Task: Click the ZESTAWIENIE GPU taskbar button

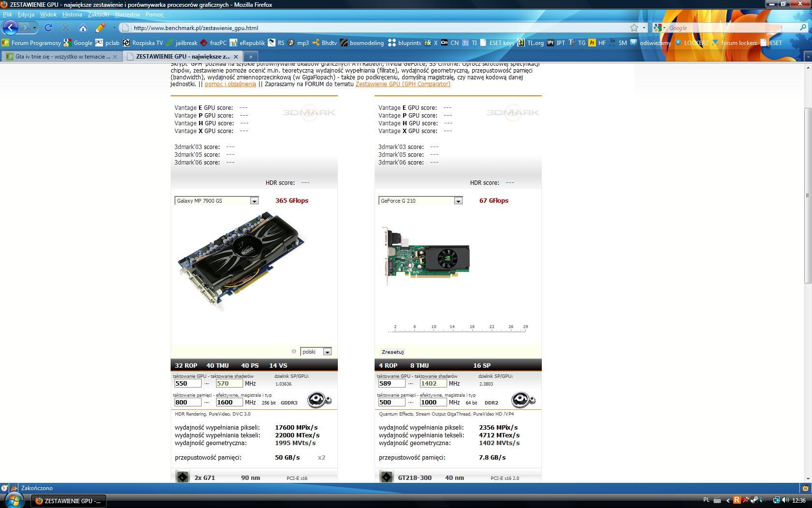Action: [x=69, y=501]
